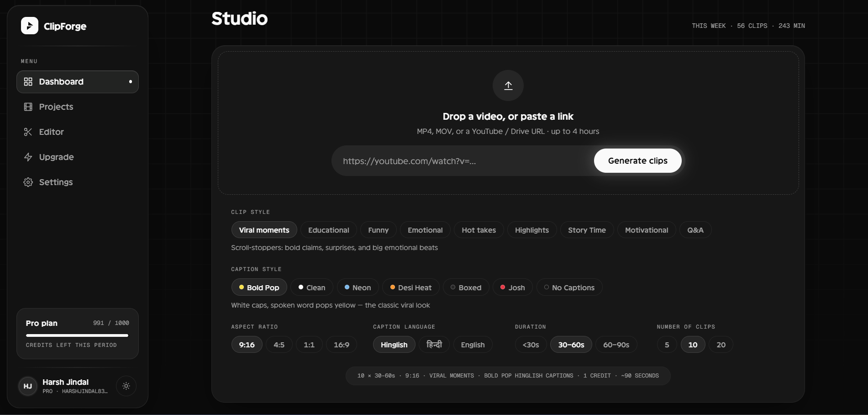Click the settings summary pill at bottom
The height and width of the screenshot is (415, 868).
[x=508, y=376]
